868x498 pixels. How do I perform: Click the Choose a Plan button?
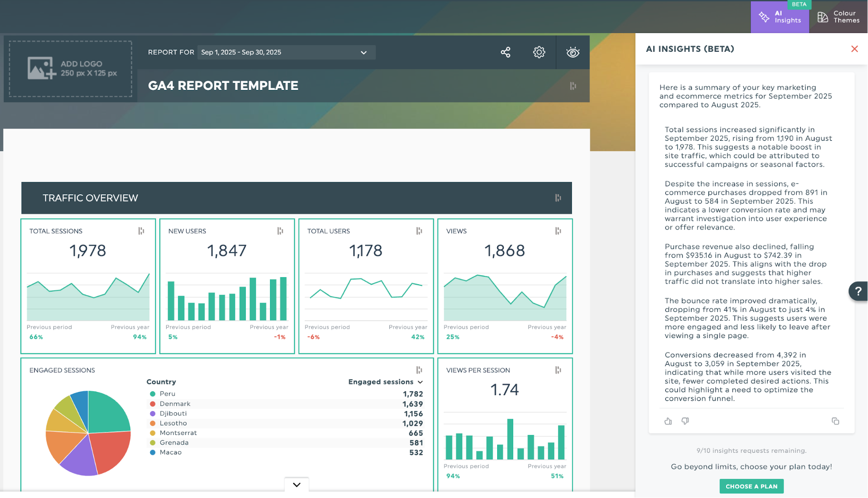pyautogui.click(x=751, y=486)
